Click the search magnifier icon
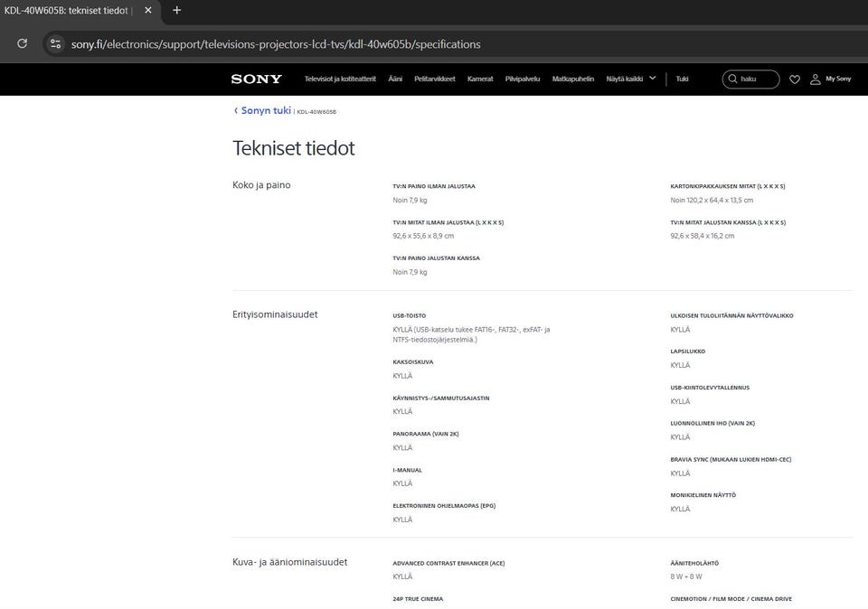 (732, 79)
